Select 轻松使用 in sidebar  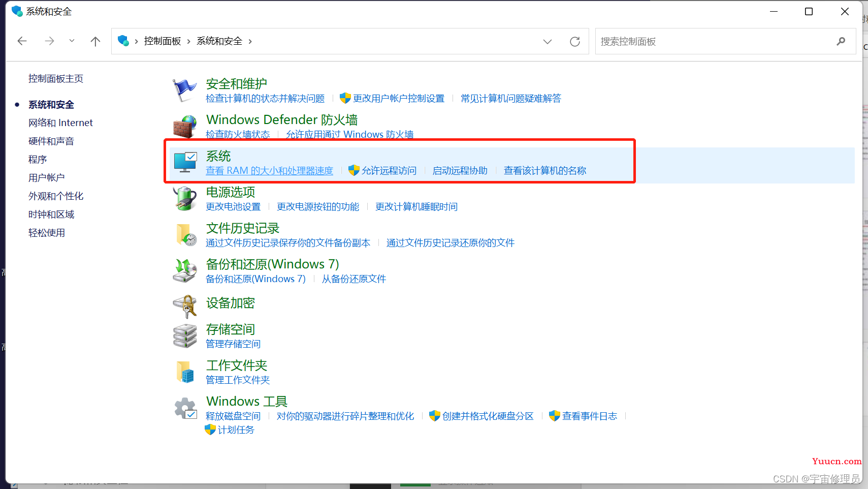click(47, 232)
